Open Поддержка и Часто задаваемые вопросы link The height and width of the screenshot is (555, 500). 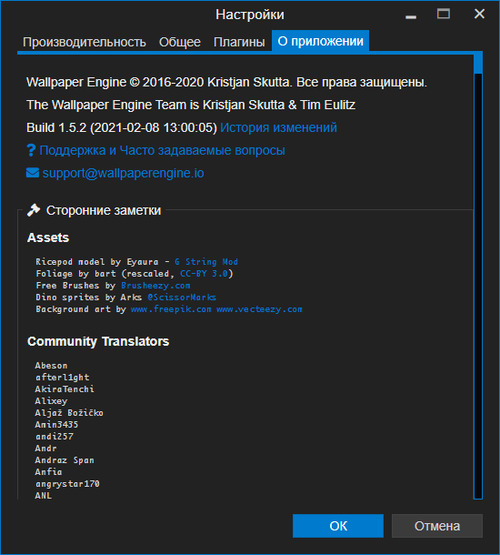click(162, 150)
